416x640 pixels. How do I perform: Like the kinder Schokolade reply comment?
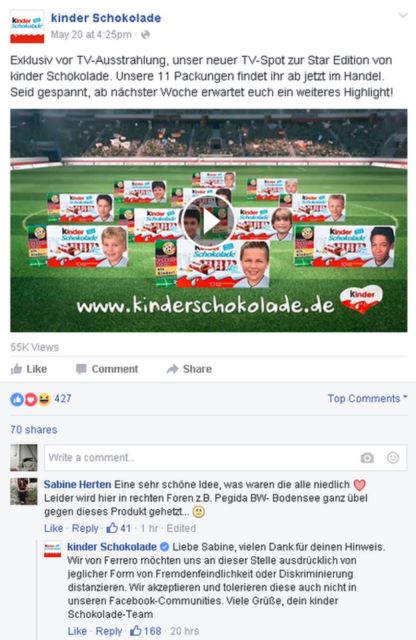pos(77,631)
